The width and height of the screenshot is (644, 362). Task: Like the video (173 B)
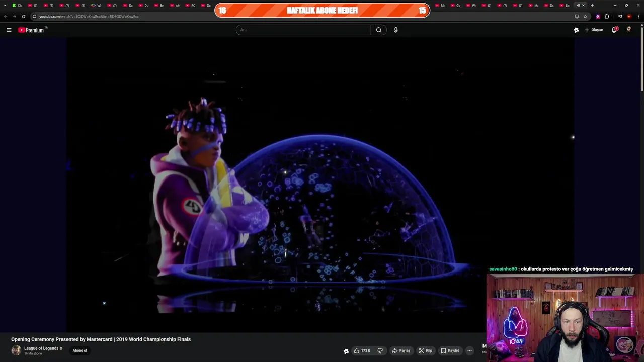(x=362, y=351)
